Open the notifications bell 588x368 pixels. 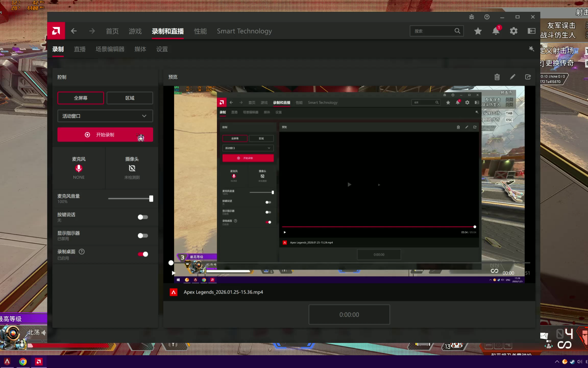coord(496,31)
